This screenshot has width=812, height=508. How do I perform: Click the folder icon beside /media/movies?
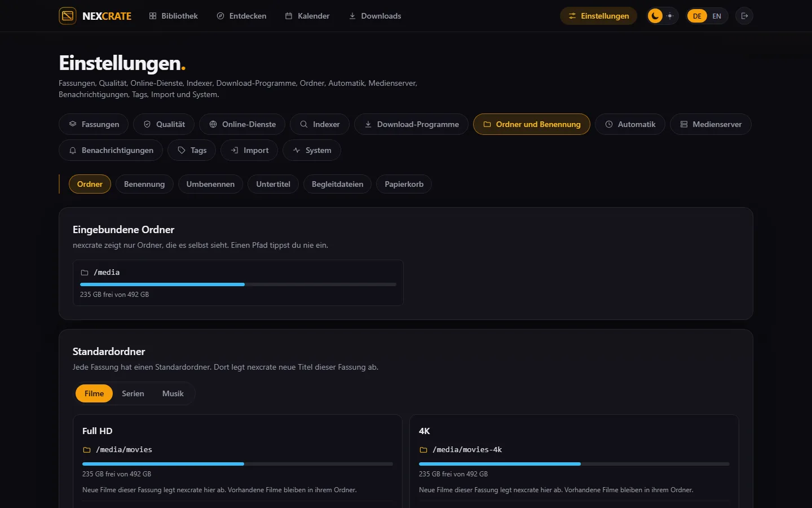(x=87, y=450)
